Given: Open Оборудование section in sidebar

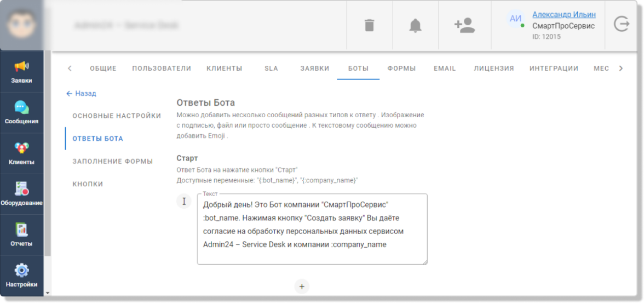Looking at the screenshot, I should click(x=22, y=193).
